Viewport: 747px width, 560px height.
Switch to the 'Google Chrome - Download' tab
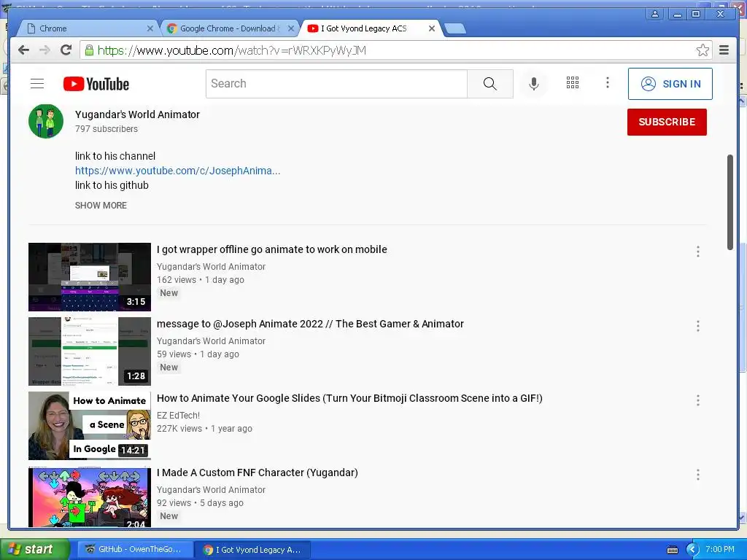228,28
